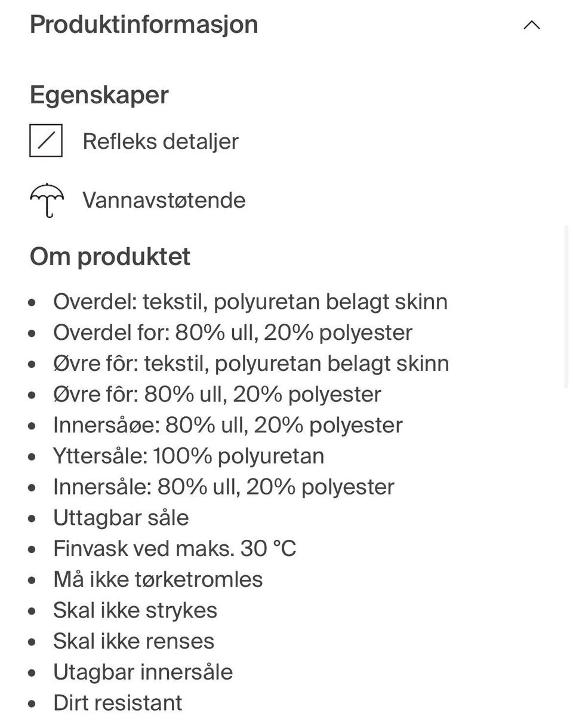Click the Om produktet heading
Screen dimensions: 573x728
[110, 257]
